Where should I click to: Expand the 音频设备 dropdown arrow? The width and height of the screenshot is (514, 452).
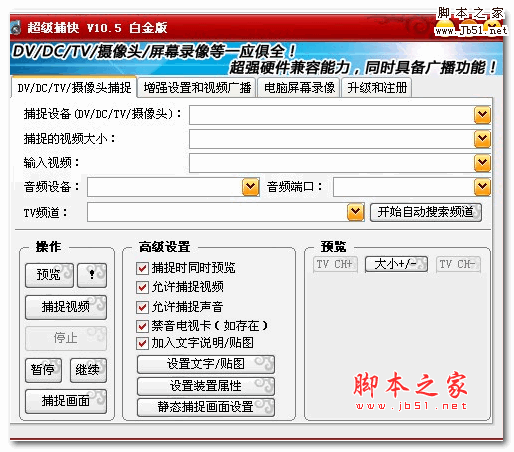point(251,187)
